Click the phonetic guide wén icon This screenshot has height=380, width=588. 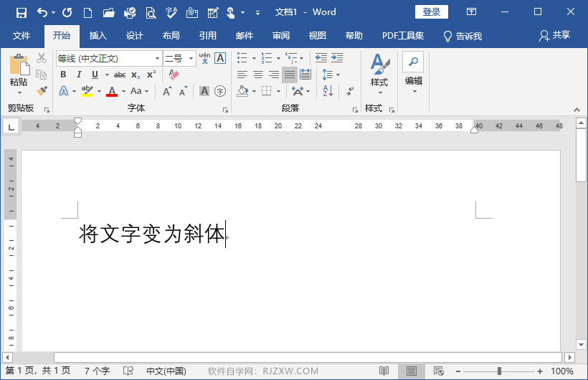204,58
